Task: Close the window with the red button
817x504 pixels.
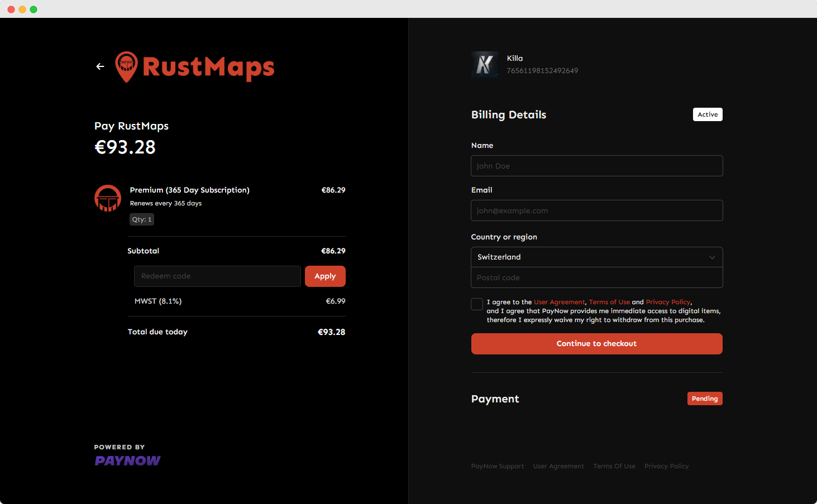Action: (11, 9)
